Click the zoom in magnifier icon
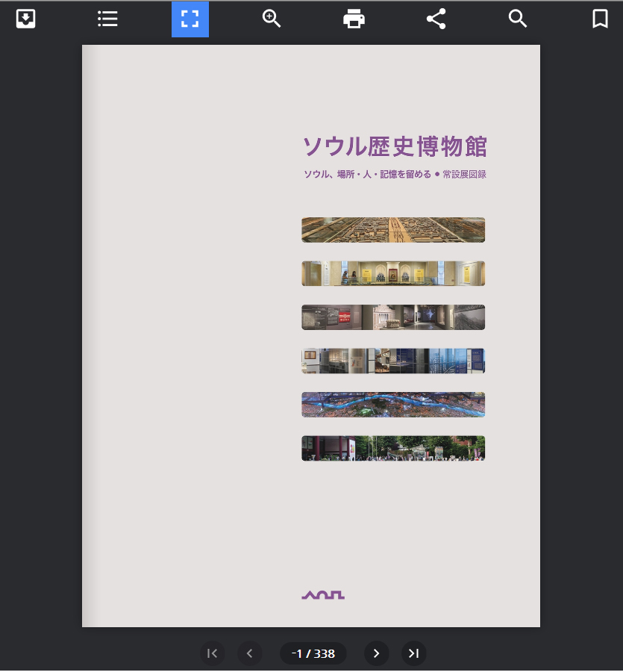The width and height of the screenshot is (623, 672). click(x=272, y=19)
